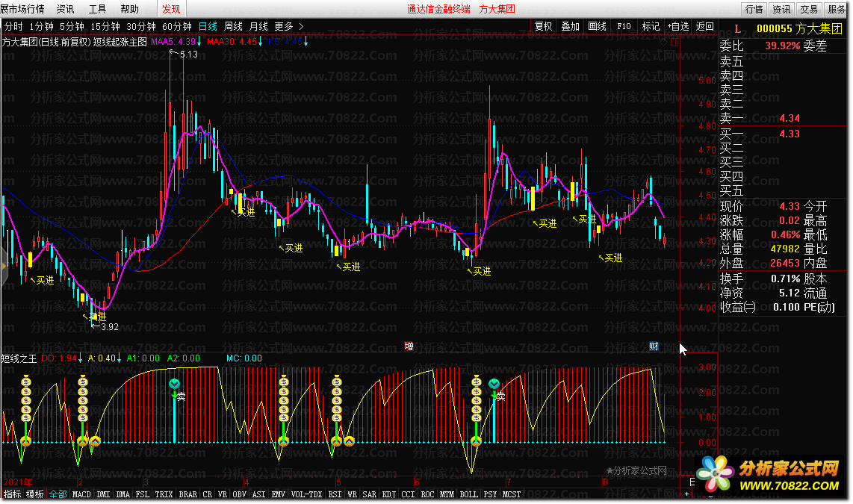The width and height of the screenshot is (853, 504).
Task: Click the 短线之王 indicator label
Action: point(19,358)
